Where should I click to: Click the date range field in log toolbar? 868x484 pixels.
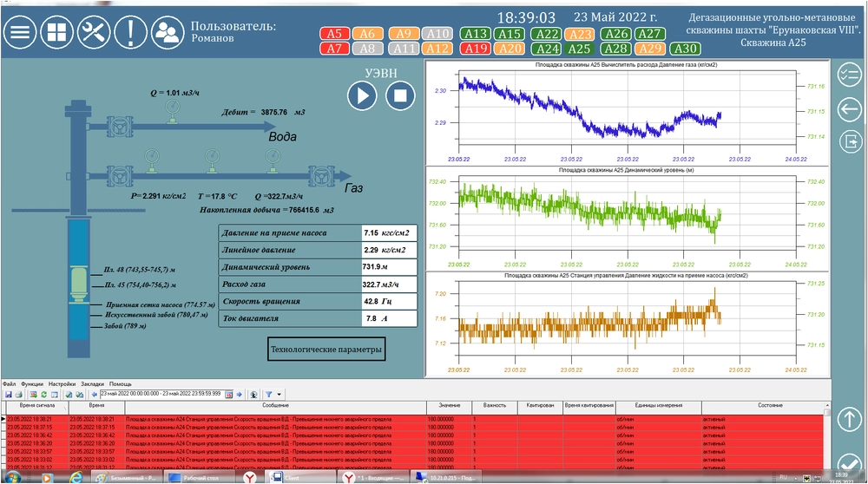[x=161, y=394]
